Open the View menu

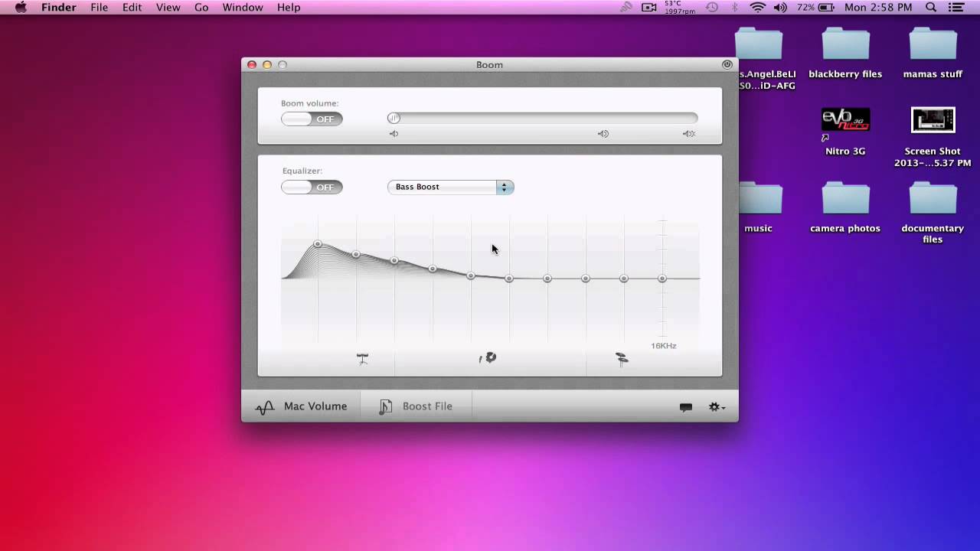168,8
